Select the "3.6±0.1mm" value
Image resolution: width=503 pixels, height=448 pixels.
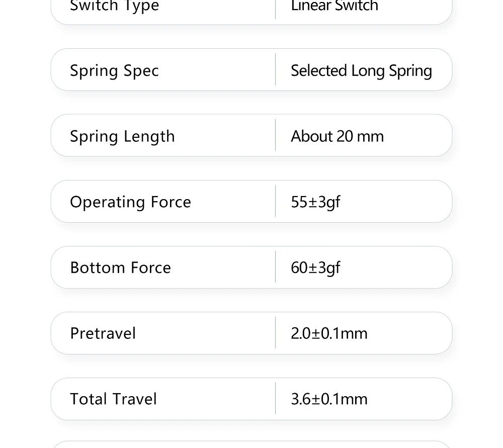[329, 399]
